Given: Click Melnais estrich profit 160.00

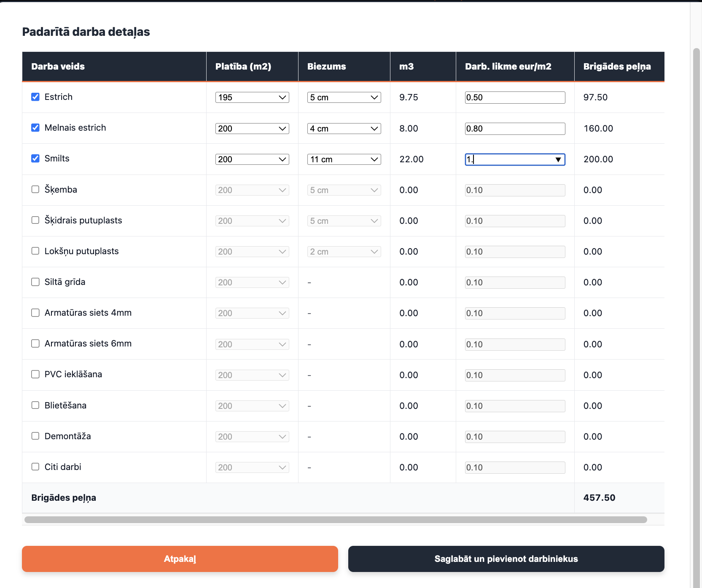Looking at the screenshot, I should 598,129.
